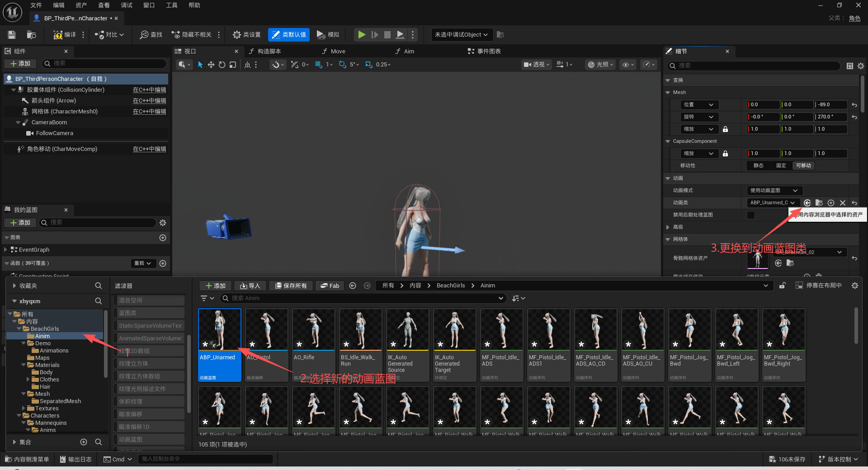Screen dimensions: 868x470
Task: Set mobility to 可移动
Action: [803, 166]
